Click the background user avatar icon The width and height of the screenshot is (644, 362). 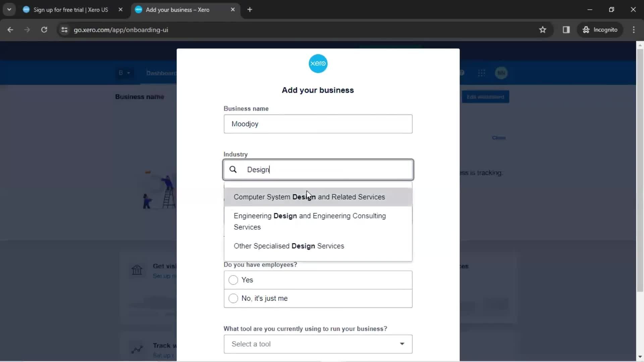[x=501, y=73]
